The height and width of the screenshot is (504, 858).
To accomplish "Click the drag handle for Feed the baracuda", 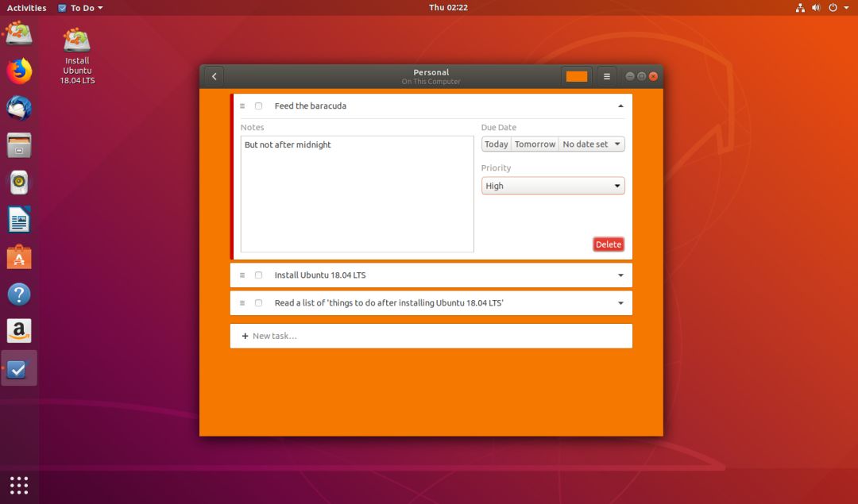I will click(242, 106).
